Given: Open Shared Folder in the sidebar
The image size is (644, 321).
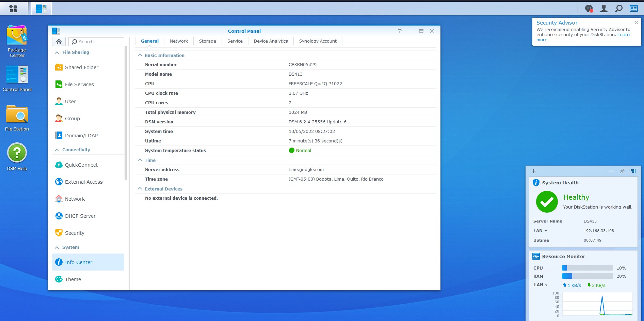Looking at the screenshot, I should point(81,67).
